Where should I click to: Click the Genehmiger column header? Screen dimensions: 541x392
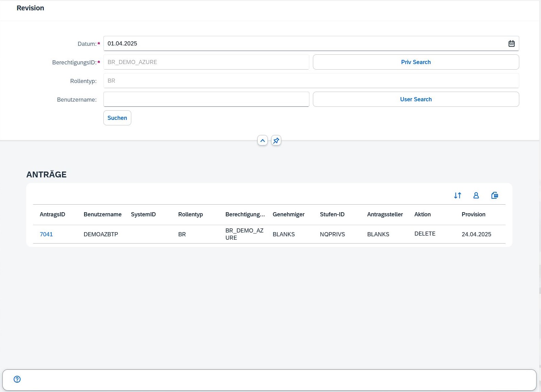click(x=288, y=214)
